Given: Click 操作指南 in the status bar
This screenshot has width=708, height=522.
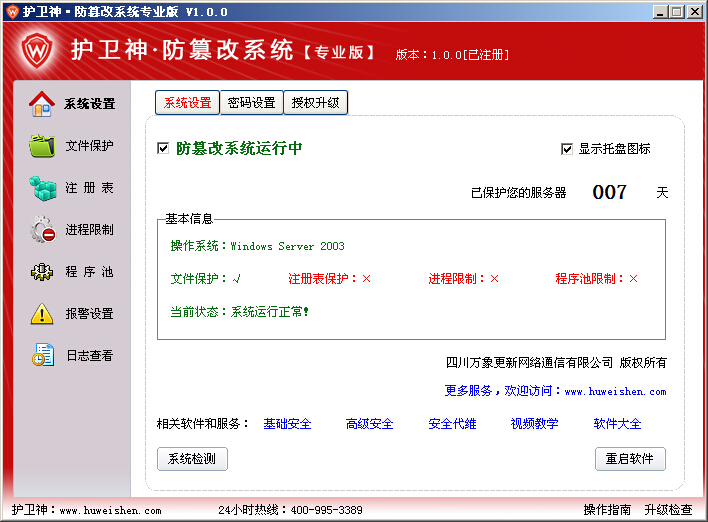Looking at the screenshot, I should pyautogui.click(x=607, y=510).
